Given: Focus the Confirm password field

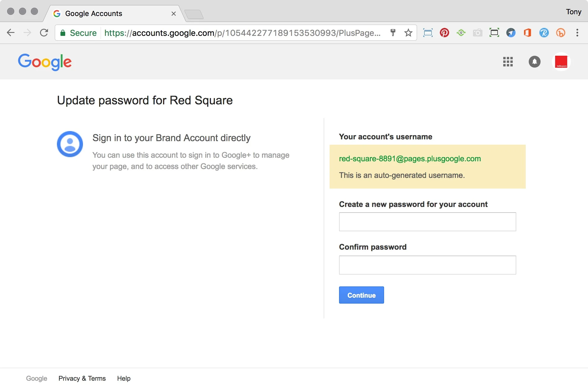Looking at the screenshot, I should pos(427,265).
